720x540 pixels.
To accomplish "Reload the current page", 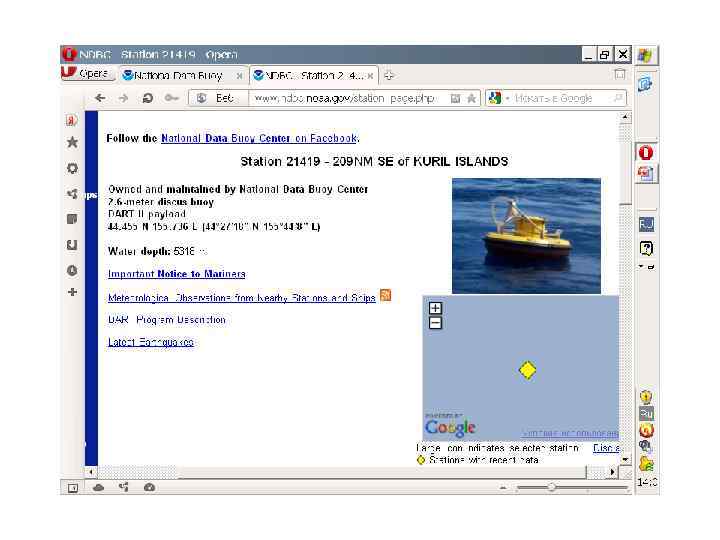I will coord(147,98).
